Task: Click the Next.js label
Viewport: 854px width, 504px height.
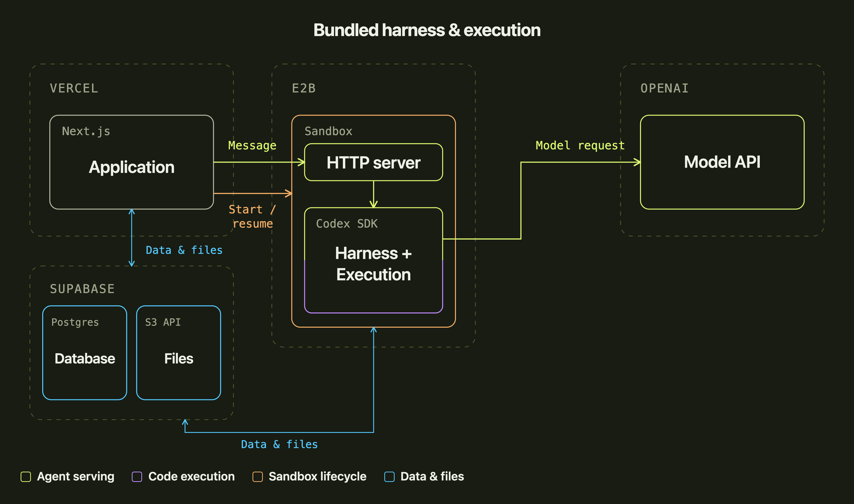Action: [86, 131]
